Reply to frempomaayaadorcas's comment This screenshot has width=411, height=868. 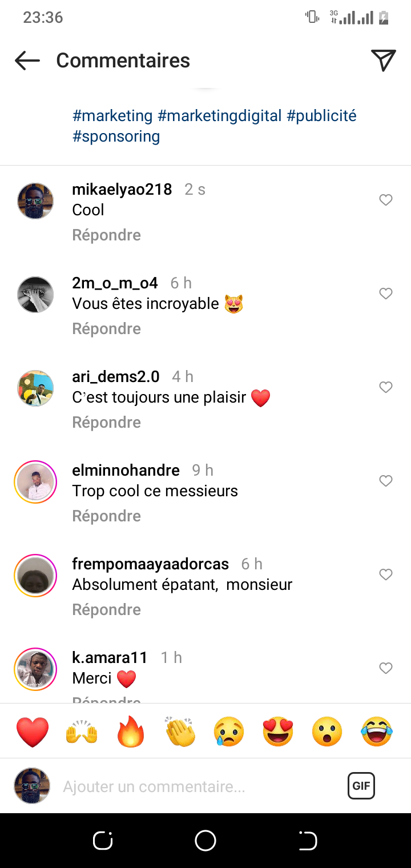point(106,610)
